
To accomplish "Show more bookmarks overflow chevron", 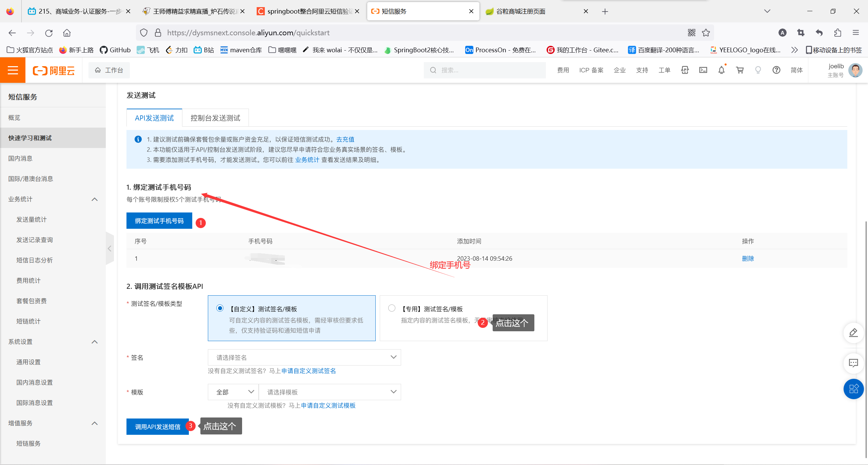I will click(794, 50).
